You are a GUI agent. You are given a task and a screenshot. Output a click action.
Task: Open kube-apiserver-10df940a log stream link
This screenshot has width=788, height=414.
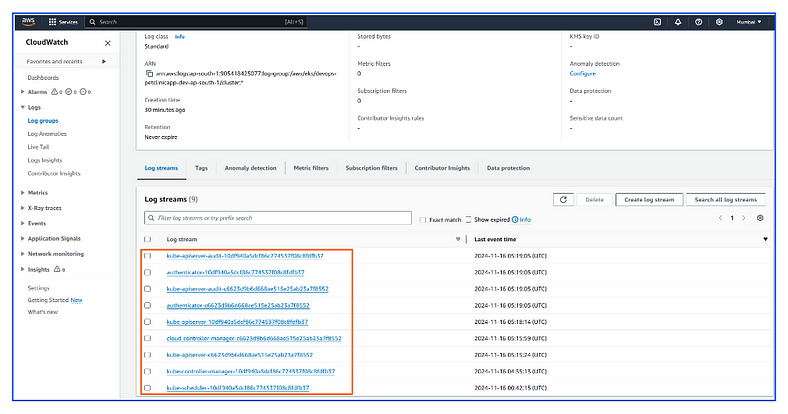pos(237,322)
